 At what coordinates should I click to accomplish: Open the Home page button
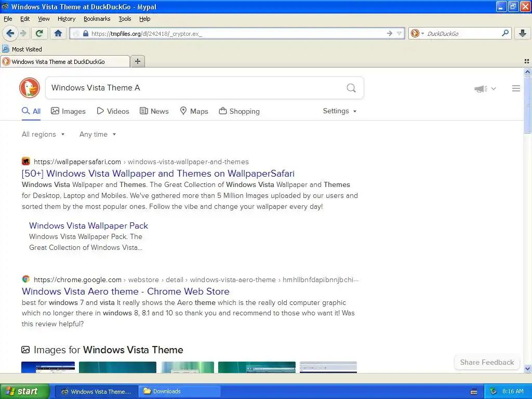tap(58, 33)
